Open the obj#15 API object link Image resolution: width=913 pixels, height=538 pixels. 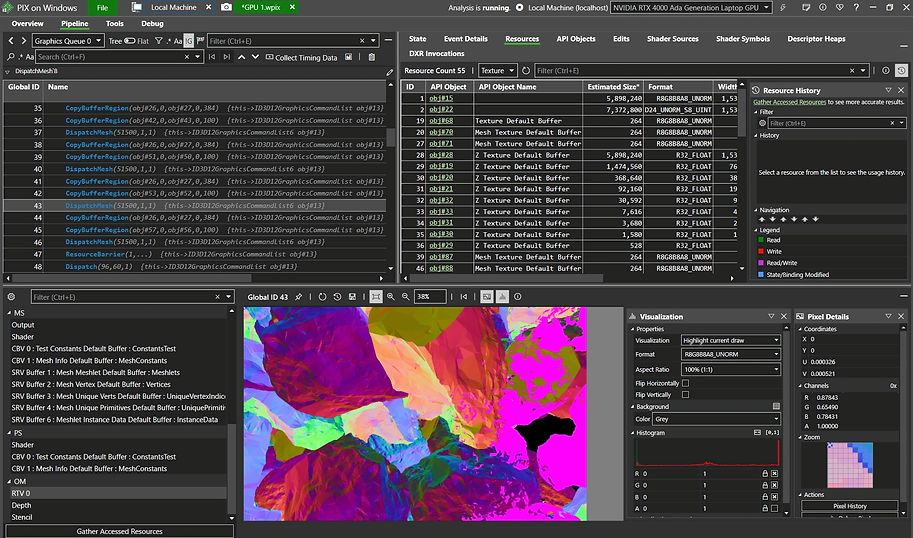(441, 98)
